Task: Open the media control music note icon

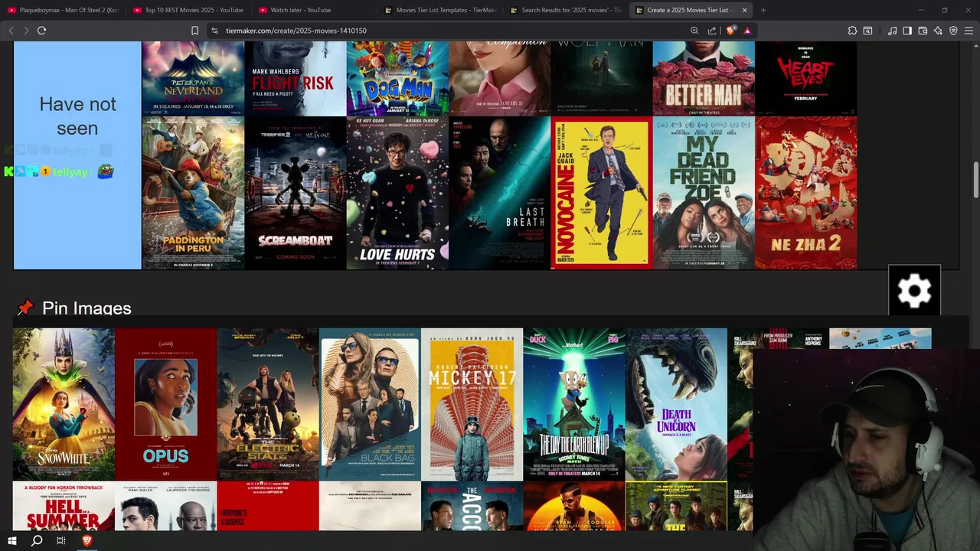Action: pyautogui.click(x=892, y=31)
